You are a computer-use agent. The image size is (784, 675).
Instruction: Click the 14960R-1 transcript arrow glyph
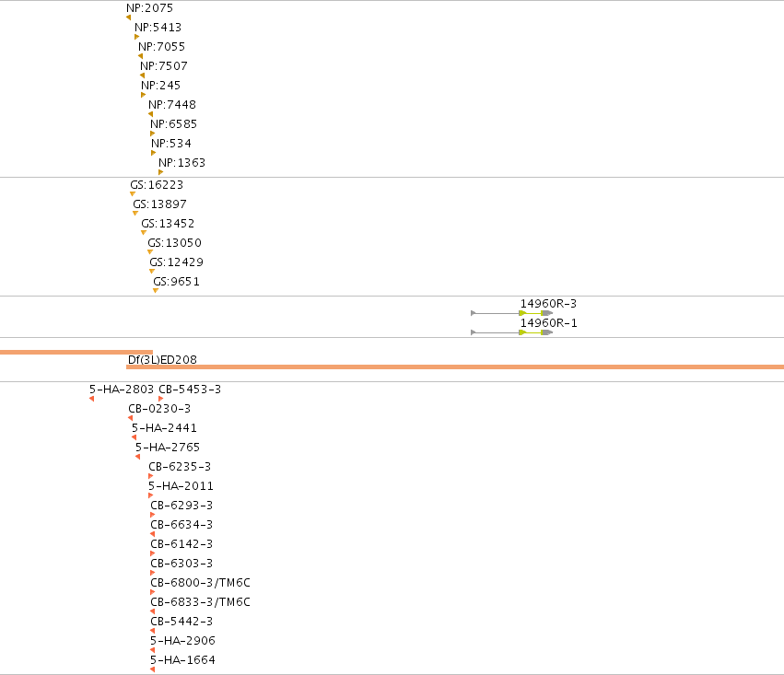(x=512, y=332)
